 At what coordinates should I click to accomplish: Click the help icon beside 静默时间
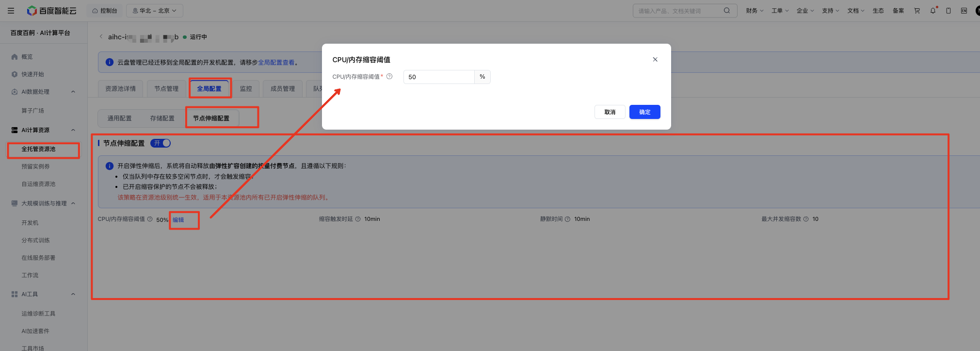pos(567,219)
